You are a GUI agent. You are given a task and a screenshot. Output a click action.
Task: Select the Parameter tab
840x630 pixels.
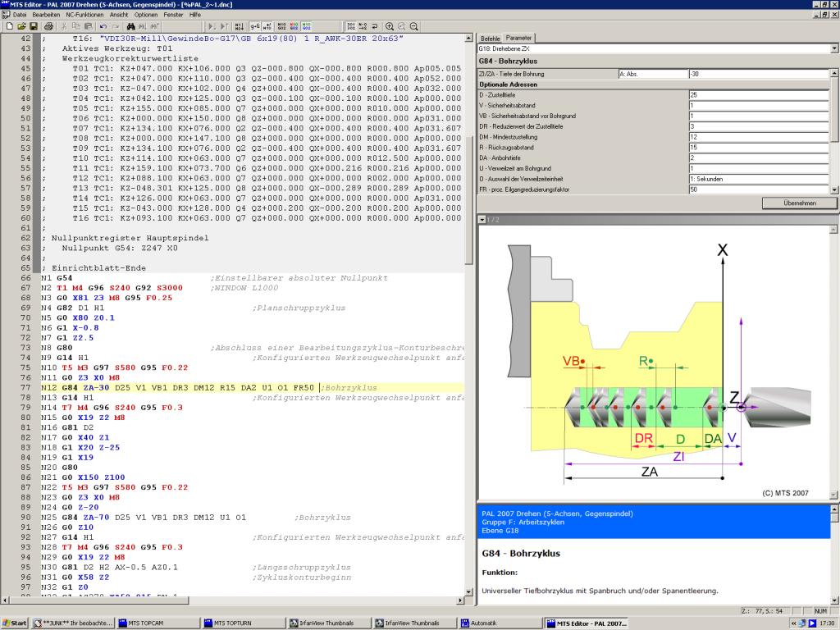[x=518, y=38]
